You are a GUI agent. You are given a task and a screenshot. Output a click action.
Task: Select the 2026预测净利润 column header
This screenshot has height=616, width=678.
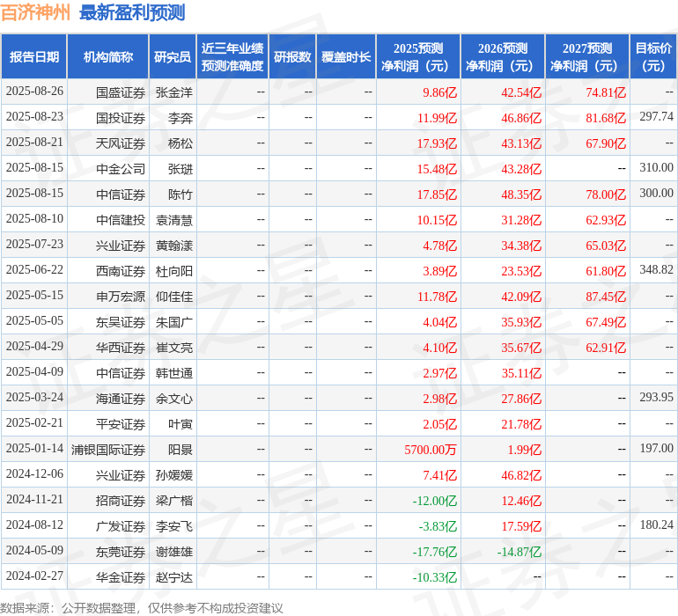coord(503,56)
